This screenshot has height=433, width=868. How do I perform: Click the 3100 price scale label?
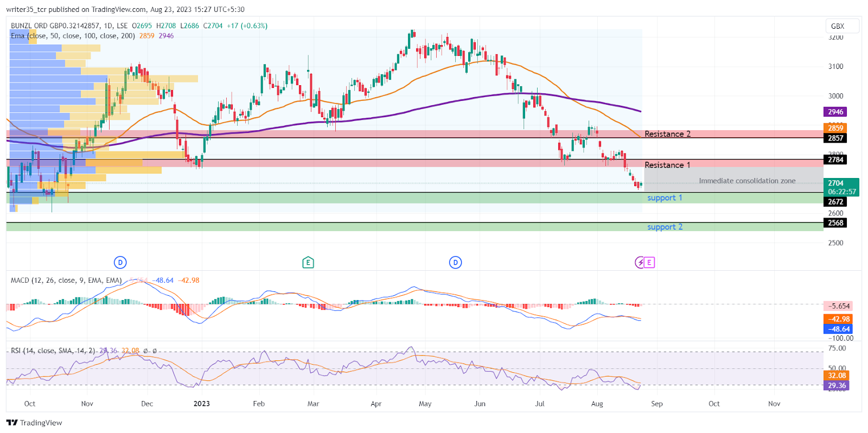point(835,67)
